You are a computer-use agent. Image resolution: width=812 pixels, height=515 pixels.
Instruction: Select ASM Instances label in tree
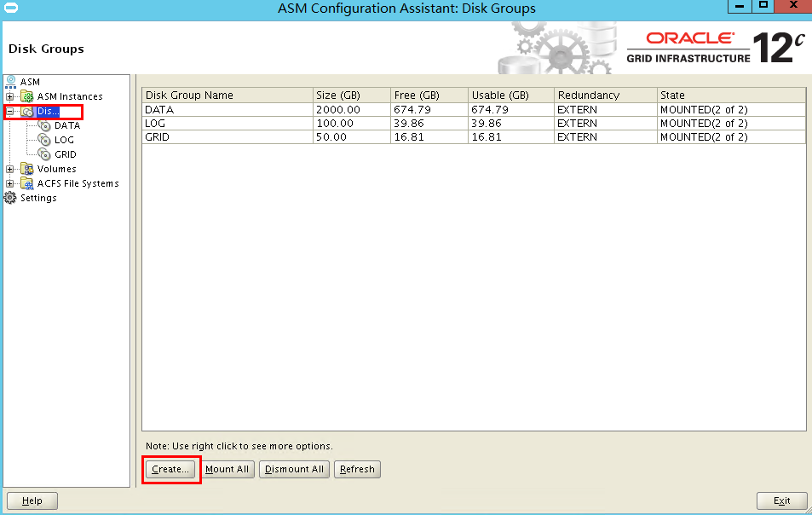(x=70, y=96)
